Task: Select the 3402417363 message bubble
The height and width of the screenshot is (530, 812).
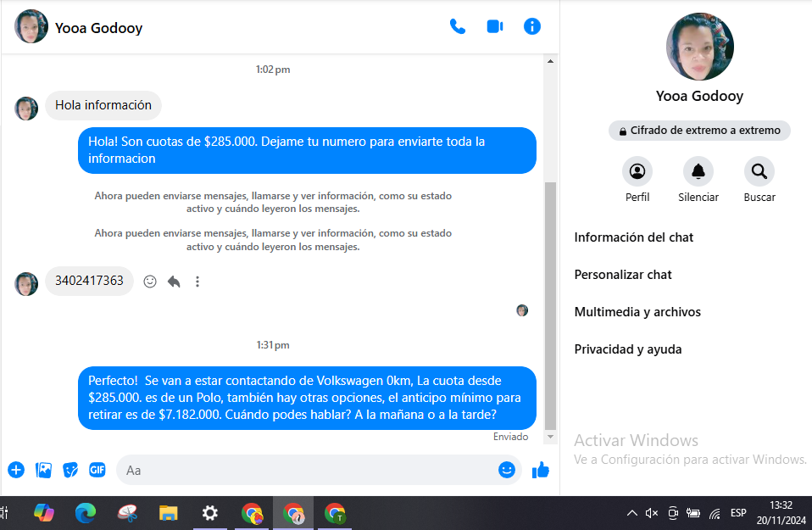Action: coord(89,281)
